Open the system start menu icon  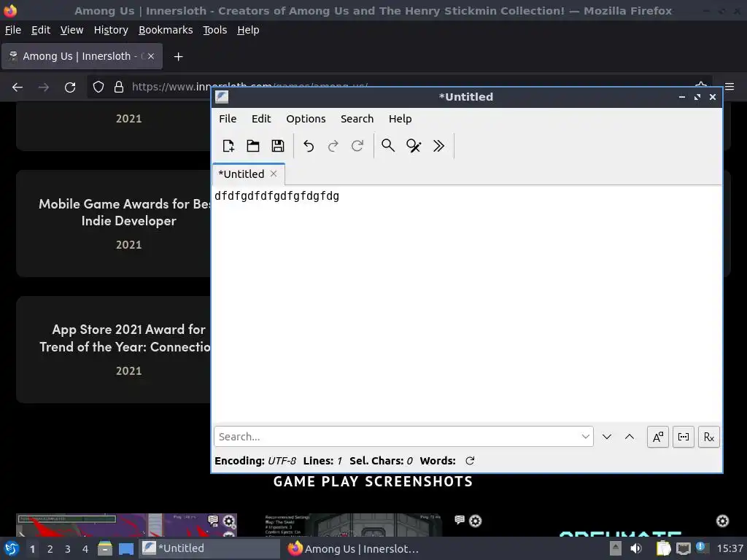(12, 548)
